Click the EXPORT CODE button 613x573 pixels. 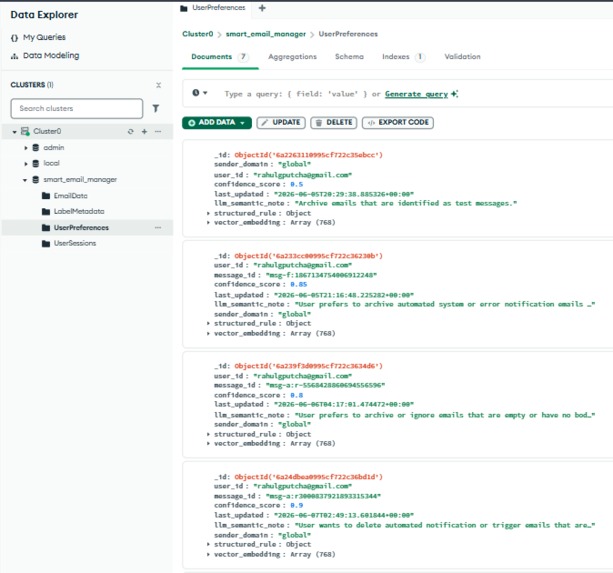pos(398,122)
